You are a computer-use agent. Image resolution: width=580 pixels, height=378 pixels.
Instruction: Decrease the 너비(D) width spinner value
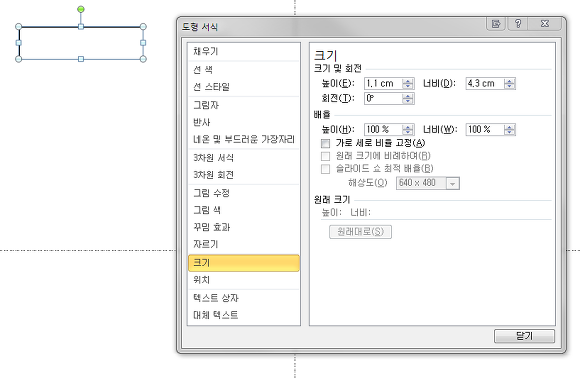point(509,86)
